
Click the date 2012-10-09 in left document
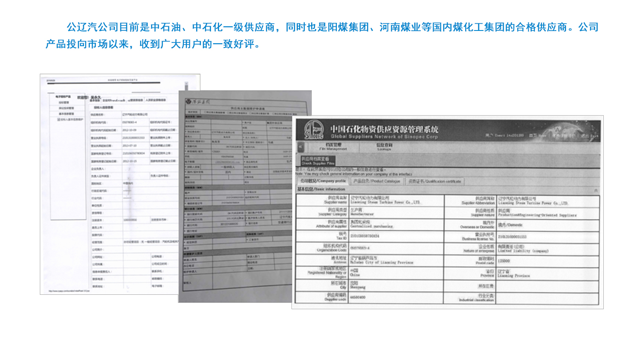click(129, 130)
